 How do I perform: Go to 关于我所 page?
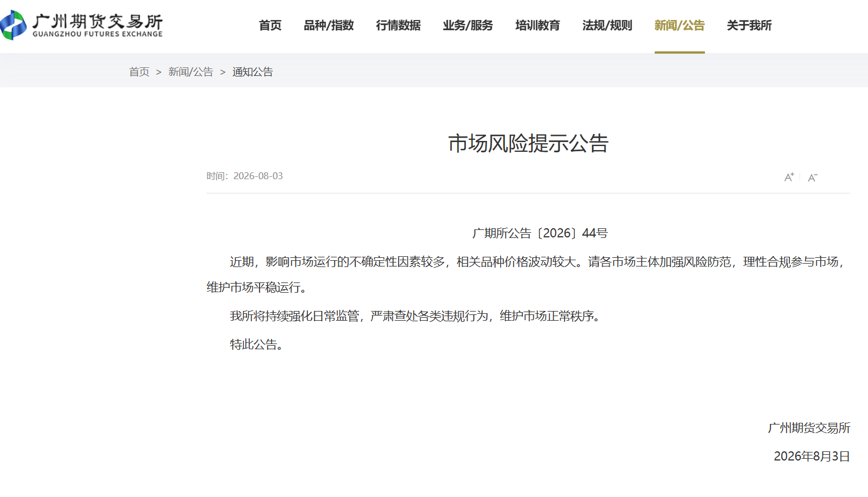(749, 25)
